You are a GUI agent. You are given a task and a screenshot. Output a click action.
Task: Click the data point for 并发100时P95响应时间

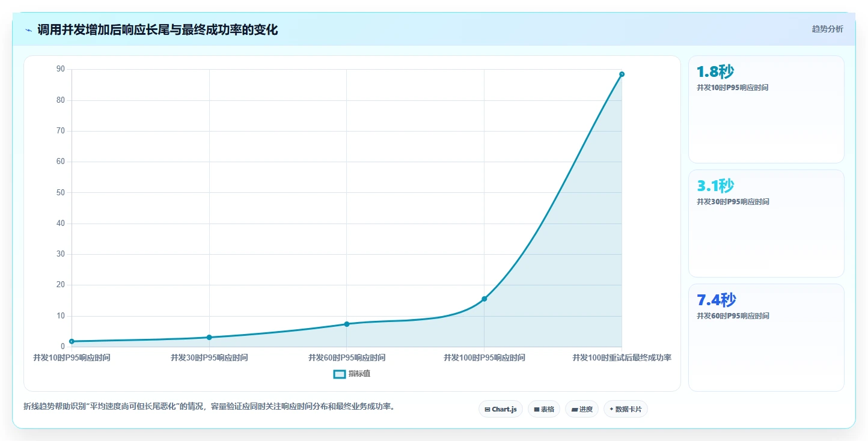pos(484,299)
